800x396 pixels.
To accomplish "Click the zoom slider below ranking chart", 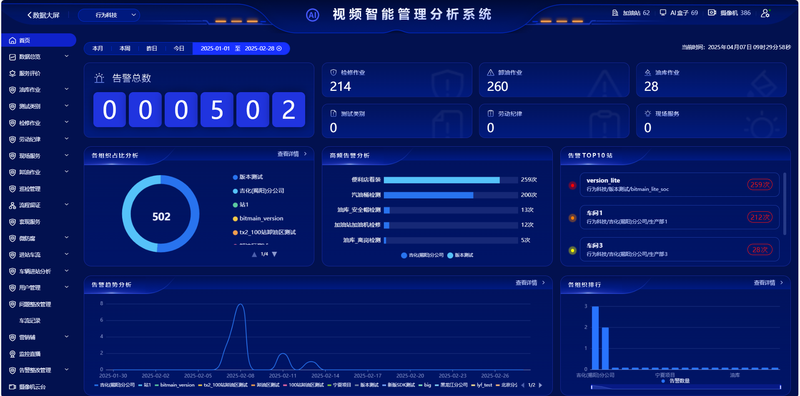I will tap(686, 387).
